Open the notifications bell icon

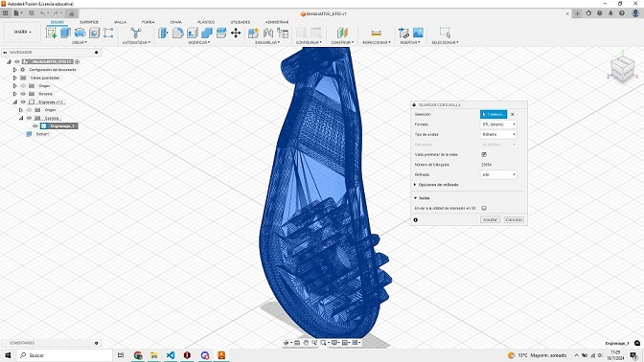pyautogui.click(x=610, y=13)
